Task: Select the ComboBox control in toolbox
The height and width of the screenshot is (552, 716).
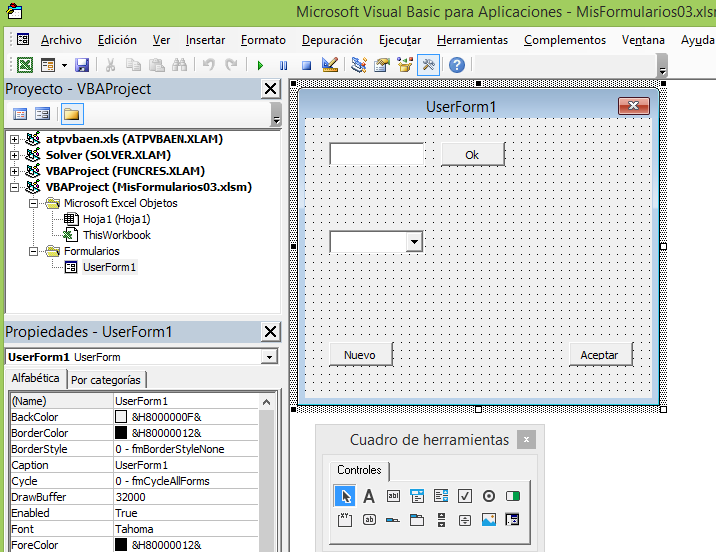Action: (417, 496)
